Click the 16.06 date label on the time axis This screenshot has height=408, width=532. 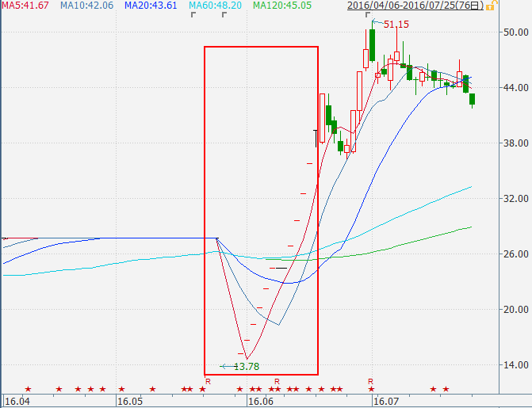tap(261, 402)
